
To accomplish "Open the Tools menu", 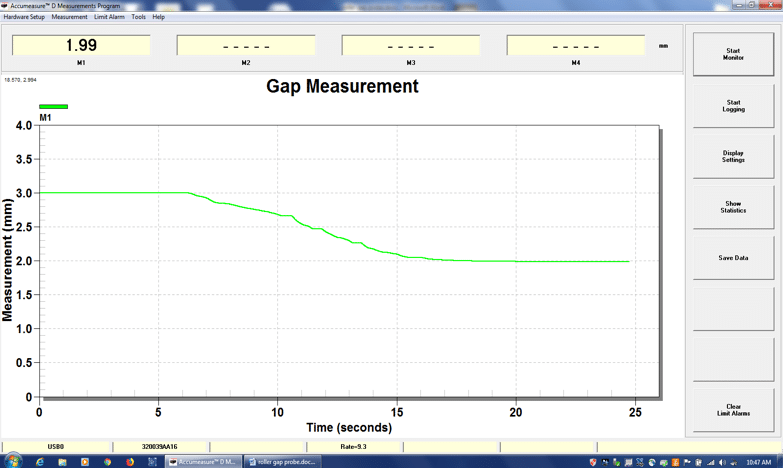I will tap(138, 17).
